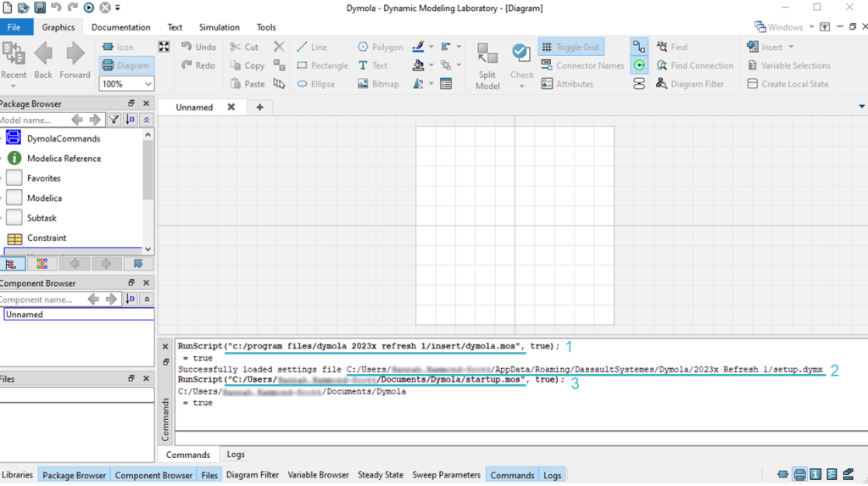Viewport: 868px width, 486px height.
Task: Switch to Logs tab in command window
Action: pos(236,455)
